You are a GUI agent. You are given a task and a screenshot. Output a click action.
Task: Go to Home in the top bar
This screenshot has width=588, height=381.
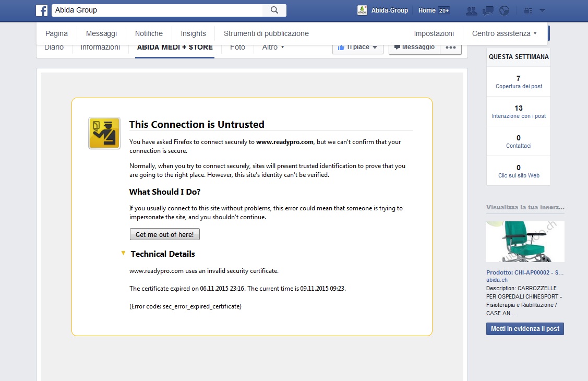[x=427, y=10]
